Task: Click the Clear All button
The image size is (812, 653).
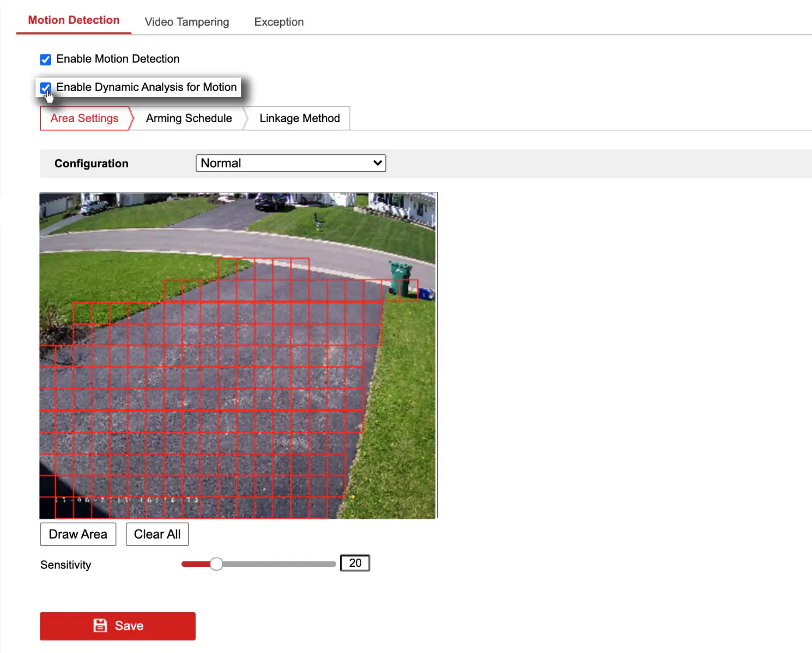Action: [x=157, y=534]
